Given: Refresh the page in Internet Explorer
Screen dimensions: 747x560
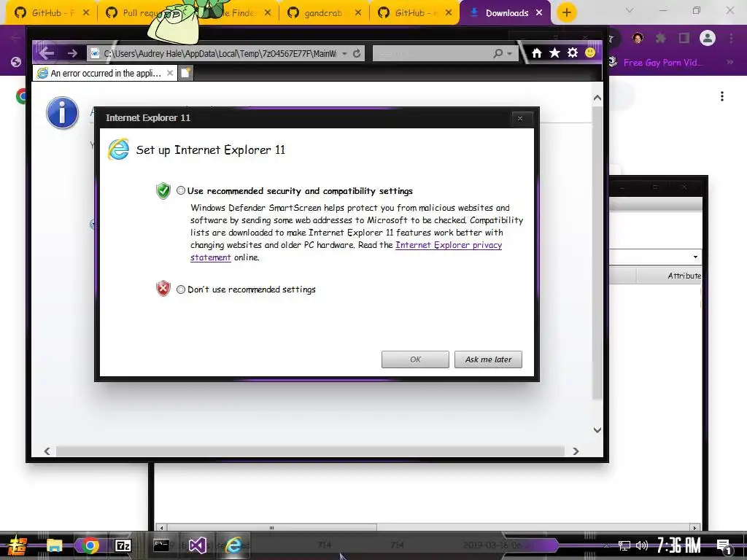Looking at the screenshot, I should tap(356, 53).
